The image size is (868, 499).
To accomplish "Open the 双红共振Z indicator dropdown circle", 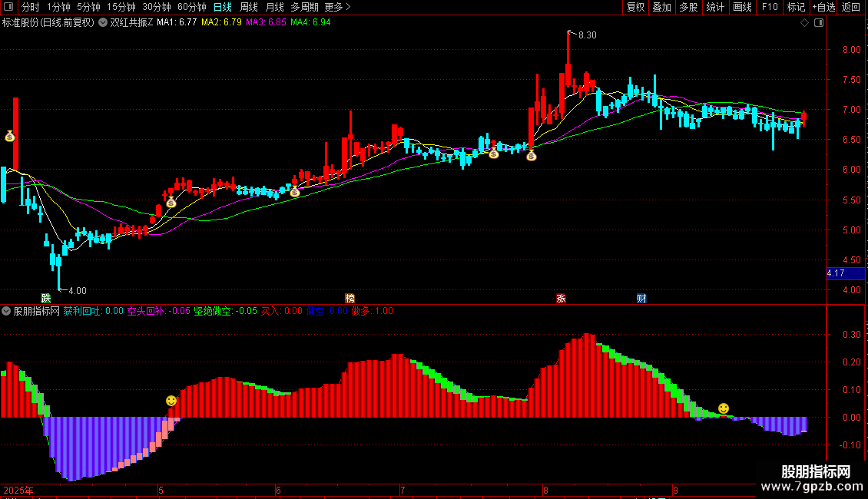I will pyautogui.click(x=103, y=23).
